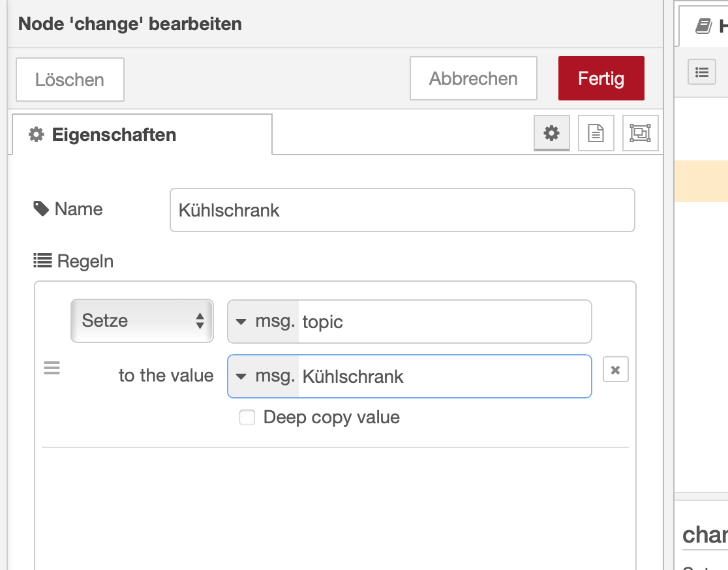Open the Setze action dropdown
728x570 pixels.
pos(142,321)
